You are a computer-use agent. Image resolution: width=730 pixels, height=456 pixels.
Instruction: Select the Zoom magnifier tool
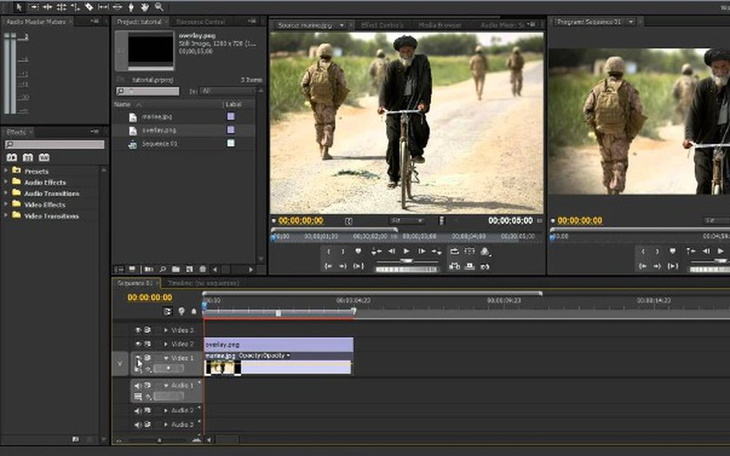pyautogui.click(x=159, y=7)
